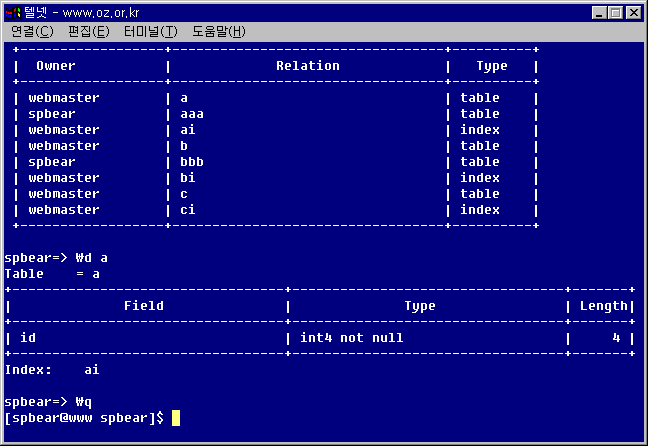This screenshot has height=446, width=648.
Task: Minimize the Telnet window
Action: [x=599, y=12]
